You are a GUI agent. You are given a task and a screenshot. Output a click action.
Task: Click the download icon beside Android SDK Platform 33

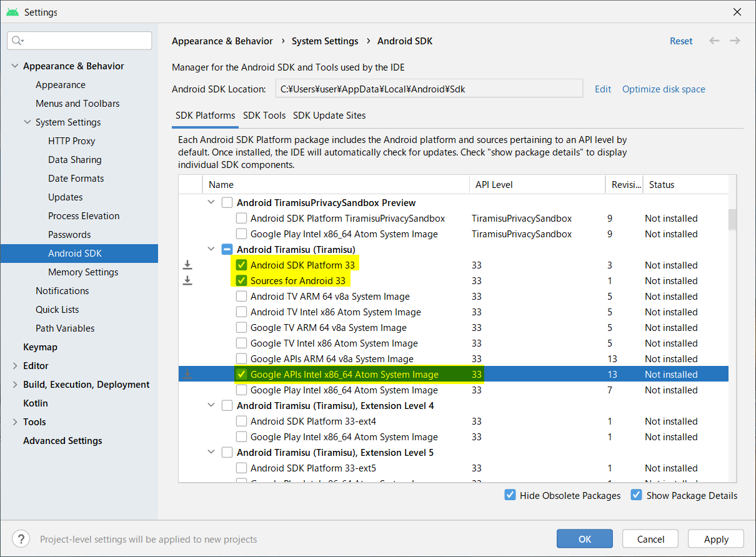(187, 265)
